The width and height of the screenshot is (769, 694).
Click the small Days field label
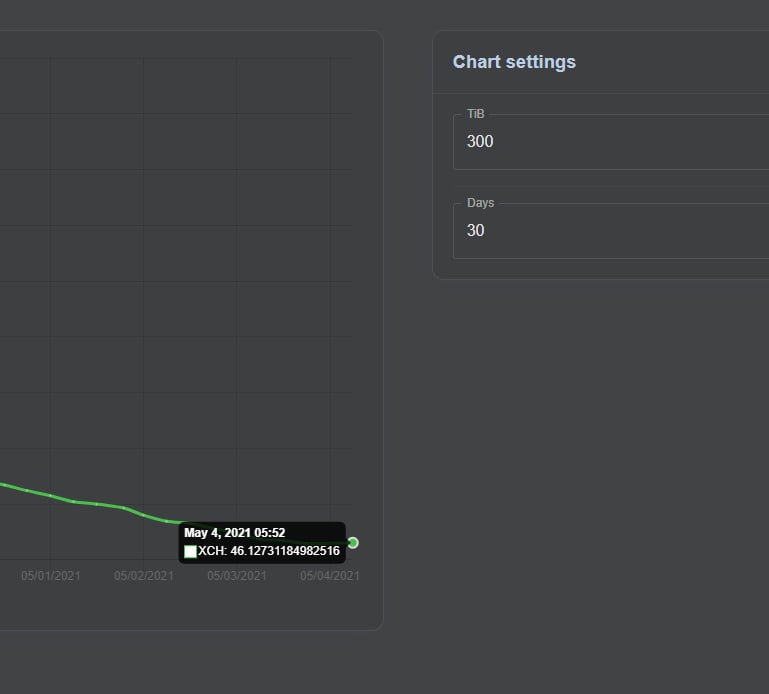click(481, 203)
